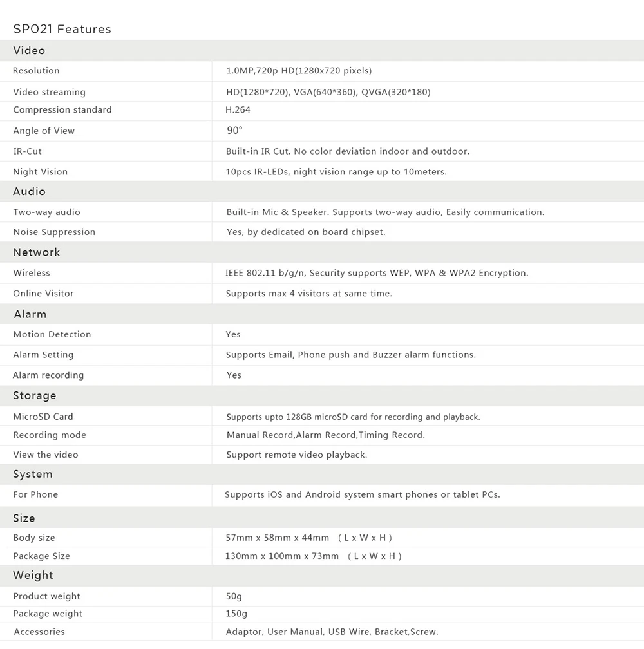
Task: Click the MicroSD Card label
Action: (x=43, y=417)
